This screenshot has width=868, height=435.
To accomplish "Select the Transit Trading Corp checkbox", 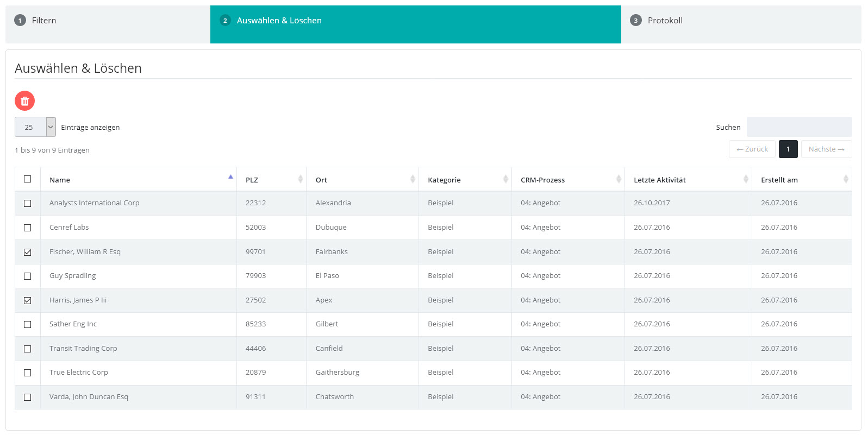I will pos(28,349).
